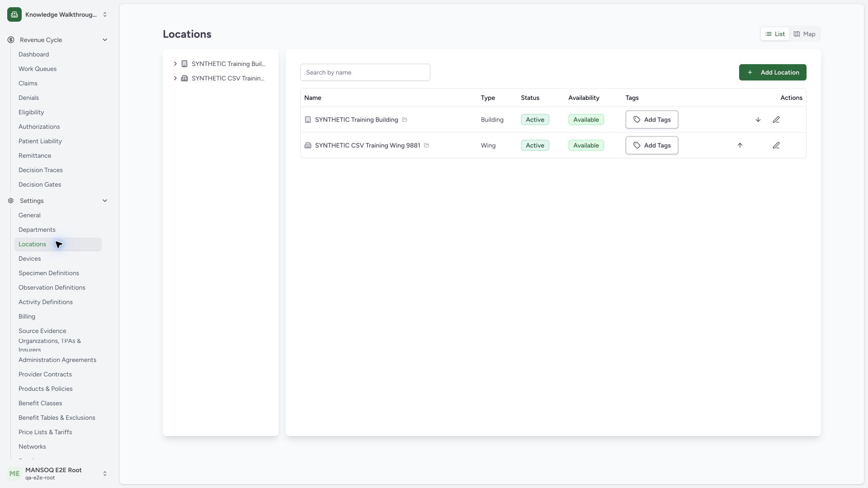
Task: Select SYNTHETIC CSV Training Wing 9881 name text
Action: click(368, 145)
